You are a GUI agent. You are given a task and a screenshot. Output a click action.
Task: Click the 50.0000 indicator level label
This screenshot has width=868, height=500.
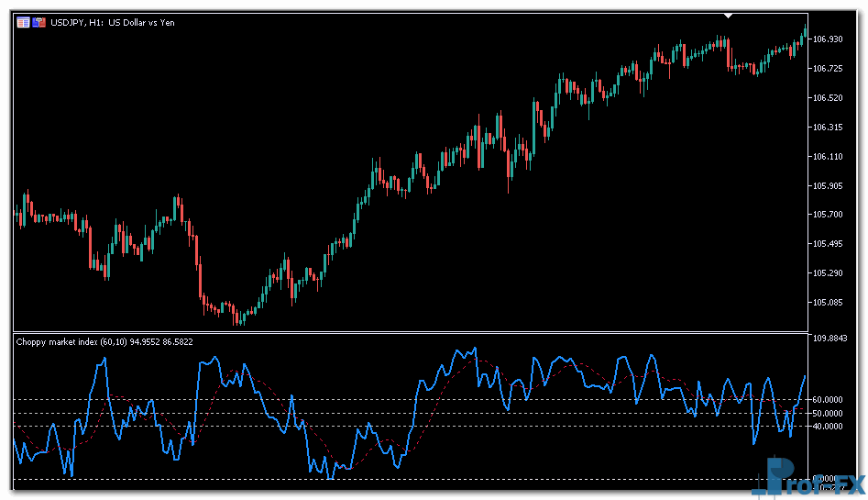click(x=828, y=414)
